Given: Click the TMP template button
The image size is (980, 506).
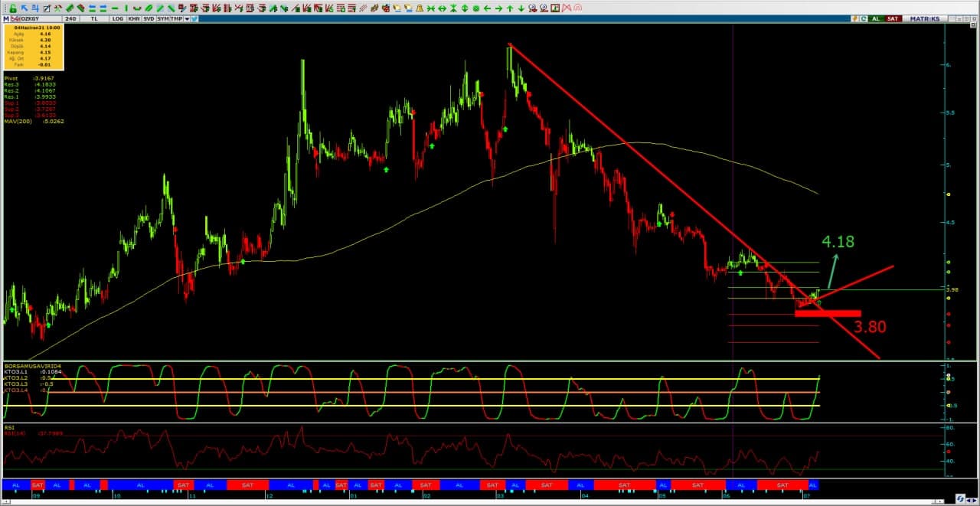Looking at the screenshot, I should click(x=176, y=18).
